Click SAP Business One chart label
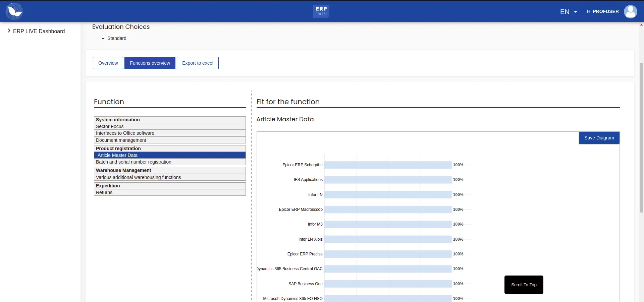This screenshot has height=302, width=644. [x=305, y=284]
